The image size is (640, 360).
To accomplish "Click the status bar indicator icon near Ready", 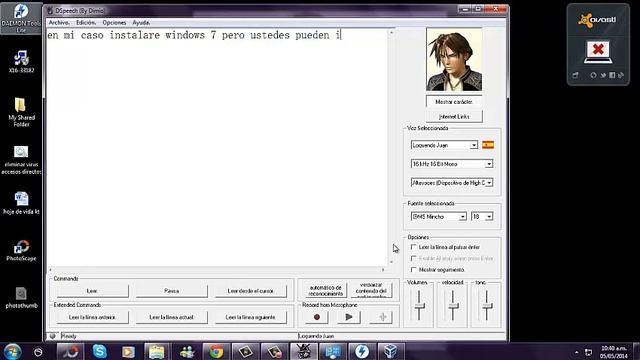I will coord(52,336).
